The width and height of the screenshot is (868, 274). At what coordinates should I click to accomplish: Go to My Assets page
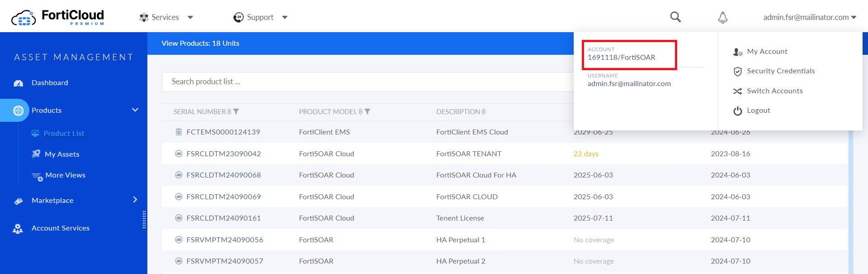pyautogui.click(x=62, y=154)
